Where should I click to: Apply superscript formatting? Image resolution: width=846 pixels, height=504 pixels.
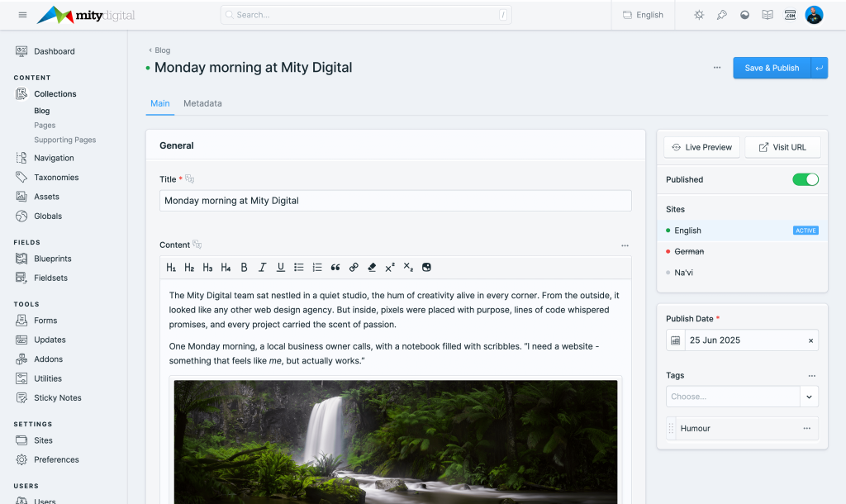[x=390, y=268]
